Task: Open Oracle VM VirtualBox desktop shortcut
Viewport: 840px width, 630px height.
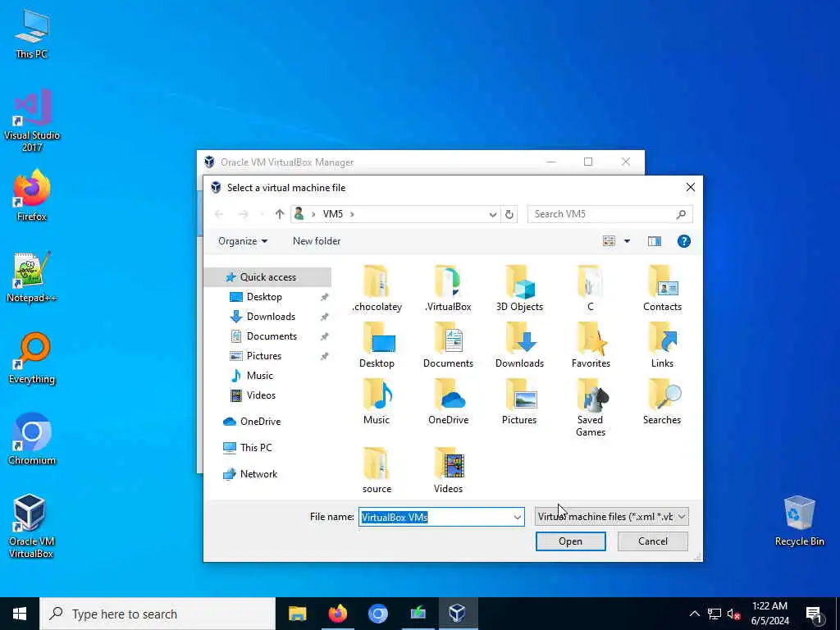Action: [x=30, y=526]
